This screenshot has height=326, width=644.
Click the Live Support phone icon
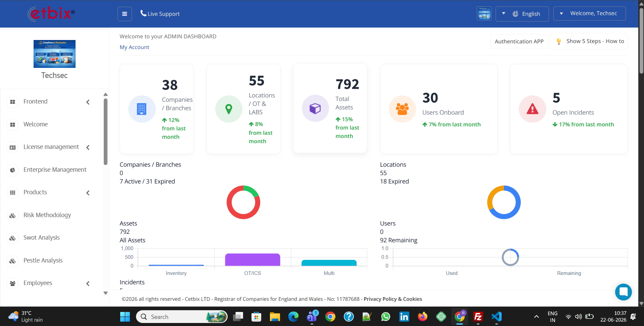143,13
